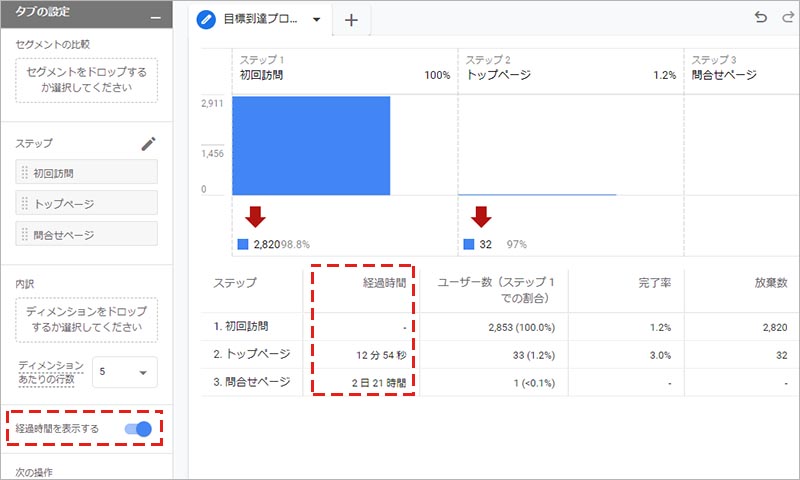Click blue legend swatch beside 2,820

click(x=242, y=245)
